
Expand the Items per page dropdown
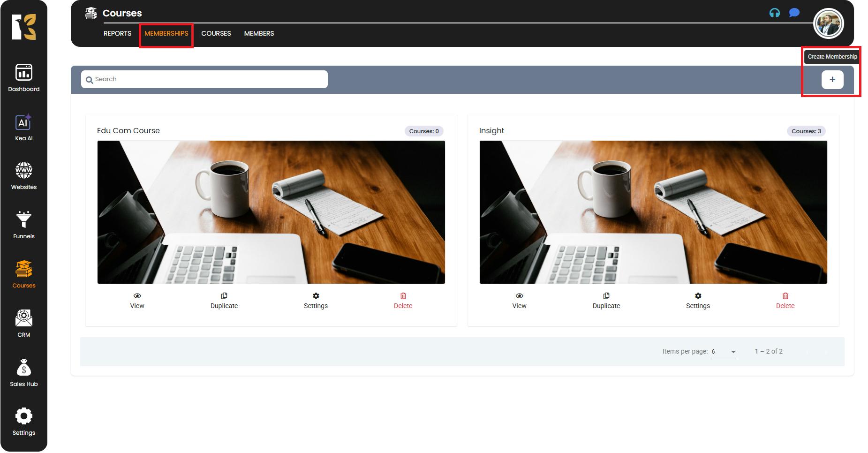(x=724, y=352)
